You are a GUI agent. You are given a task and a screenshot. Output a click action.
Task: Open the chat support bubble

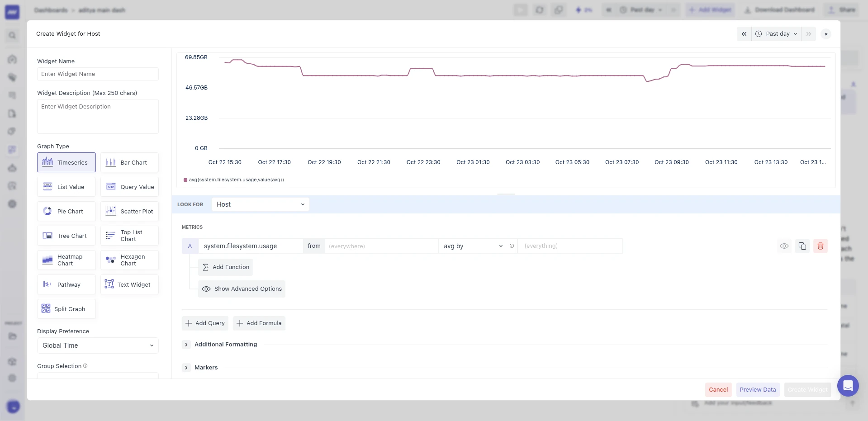848,386
